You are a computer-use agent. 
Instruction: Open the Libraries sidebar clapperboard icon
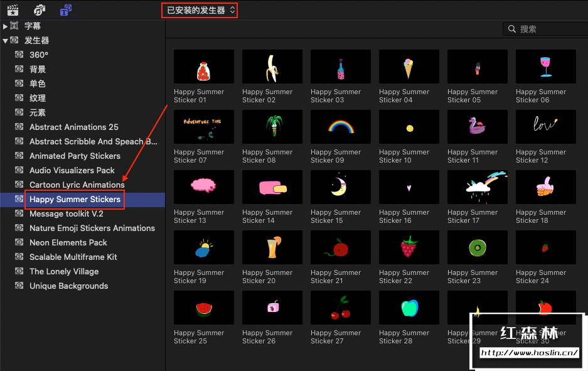(13, 10)
